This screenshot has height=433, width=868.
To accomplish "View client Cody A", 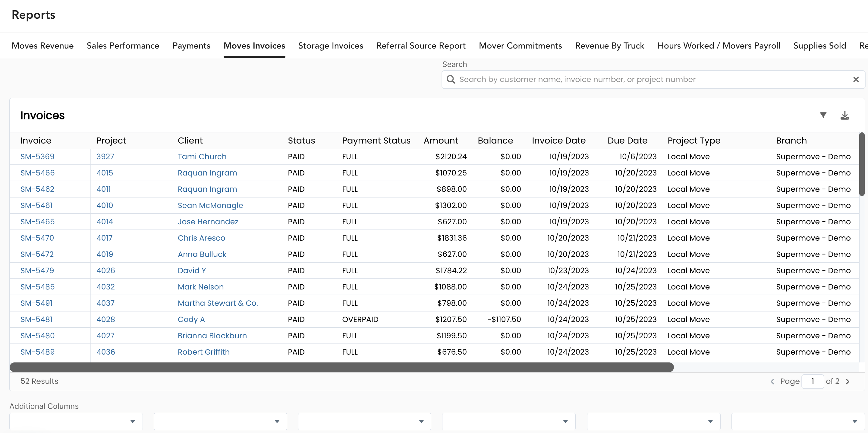I will 191,319.
